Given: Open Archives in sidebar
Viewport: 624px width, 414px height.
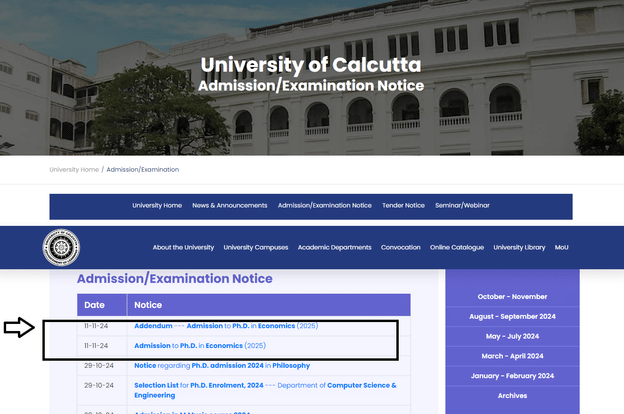Looking at the screenshot, I should click(512, 396).
